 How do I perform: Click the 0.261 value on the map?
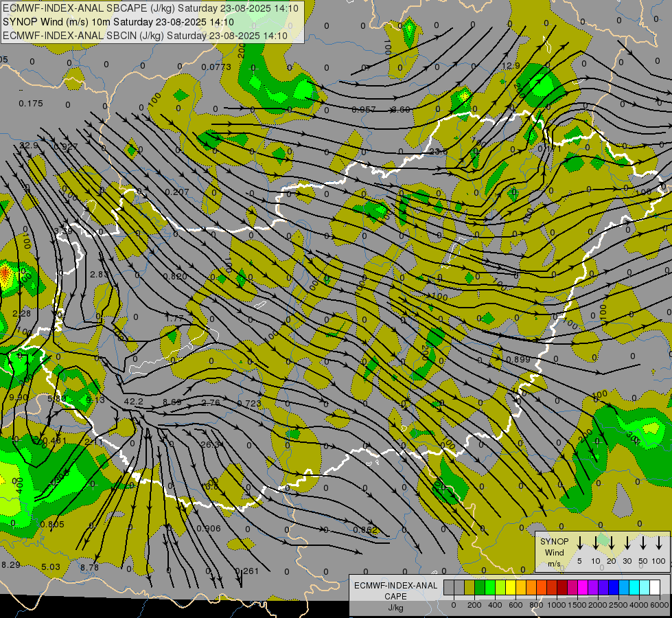pos(247,571)
